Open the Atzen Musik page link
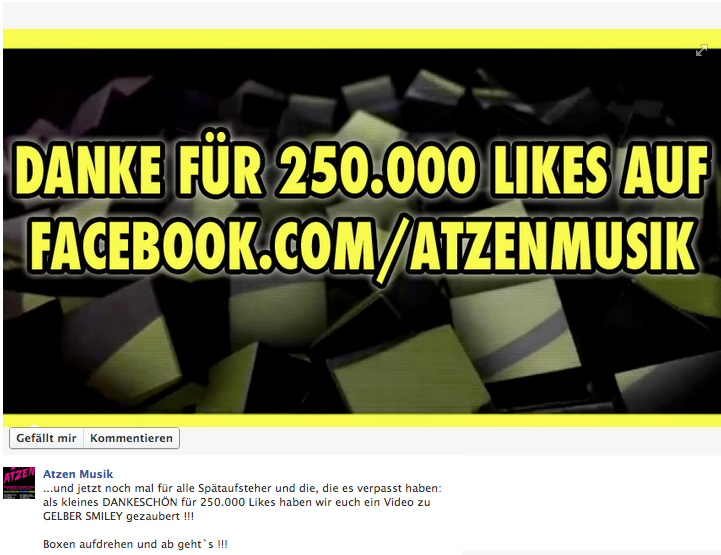 pyautogui.click(x=78, y=474)
